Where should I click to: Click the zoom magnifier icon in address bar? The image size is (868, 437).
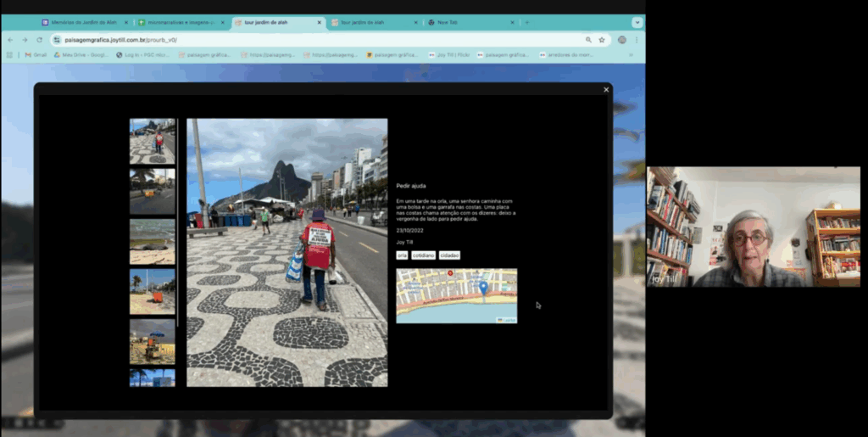pyautogui.click(x=588, y=40)
